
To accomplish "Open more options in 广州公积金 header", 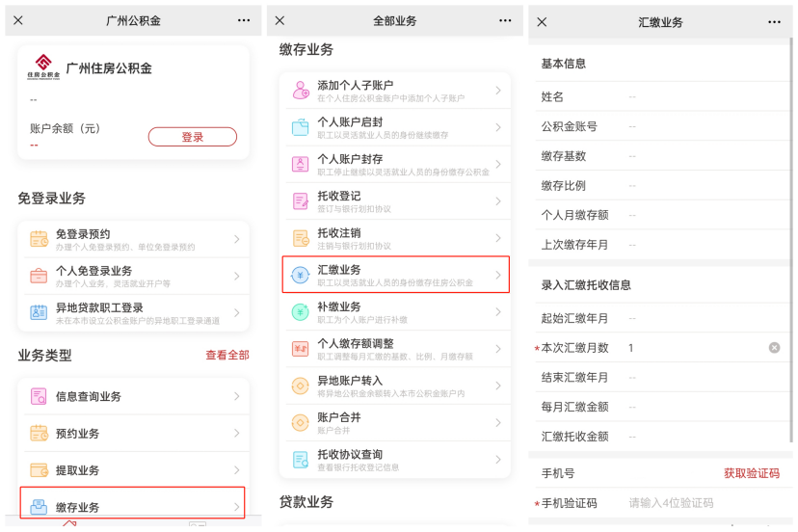I will pos(244,20).
